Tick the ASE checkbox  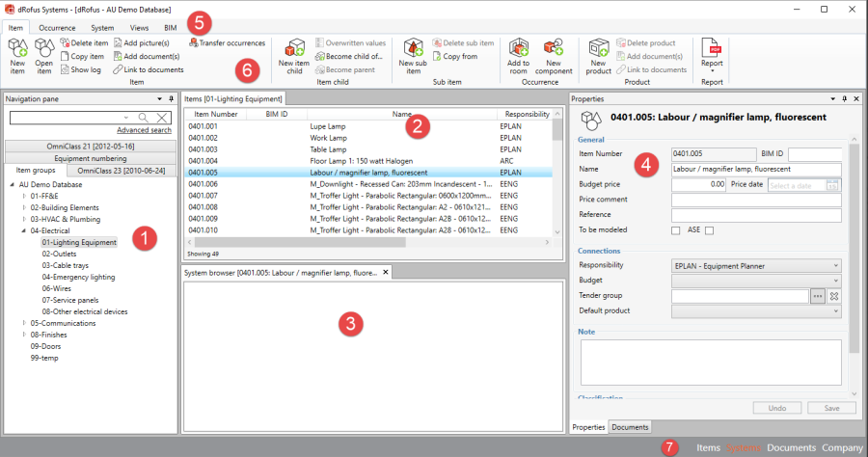(x=709, y=230)
